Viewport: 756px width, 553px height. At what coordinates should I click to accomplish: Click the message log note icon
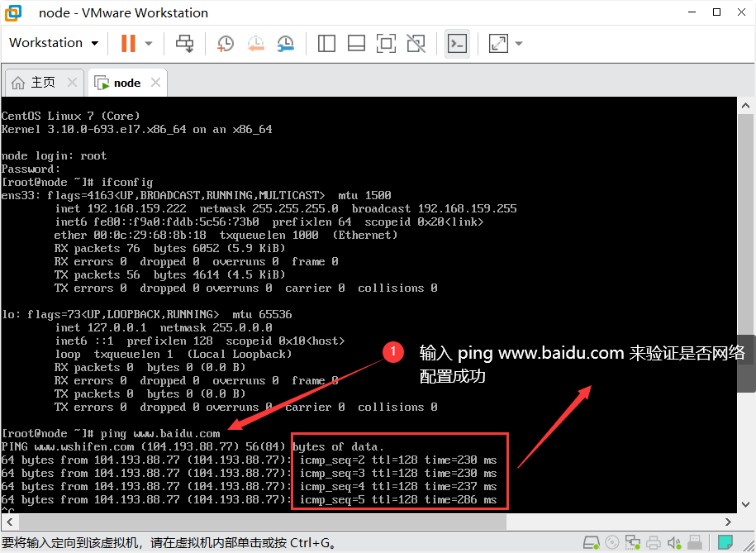tap(725, 543)
